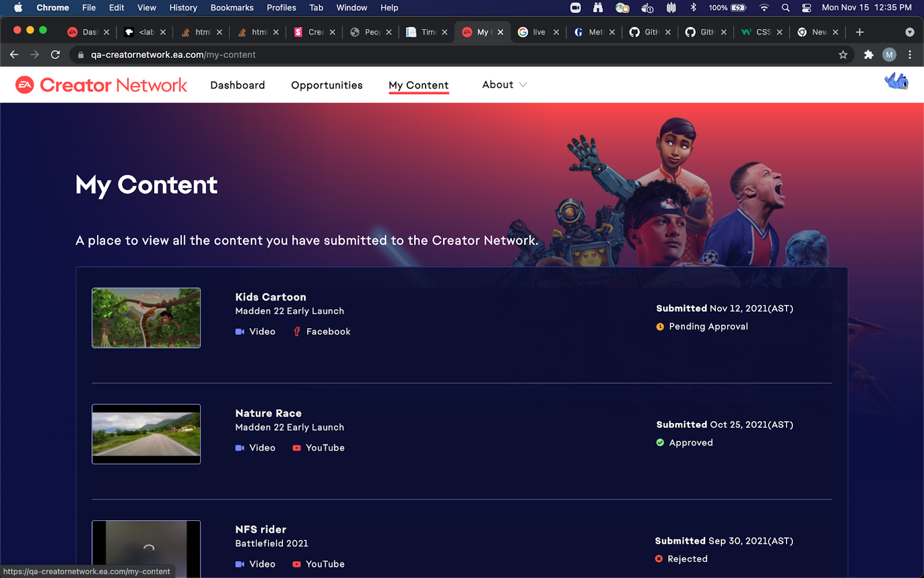Select the My Content nav link
Image resolution: width=924 pixels, height=578 pixels.
(x=419, y=85)
